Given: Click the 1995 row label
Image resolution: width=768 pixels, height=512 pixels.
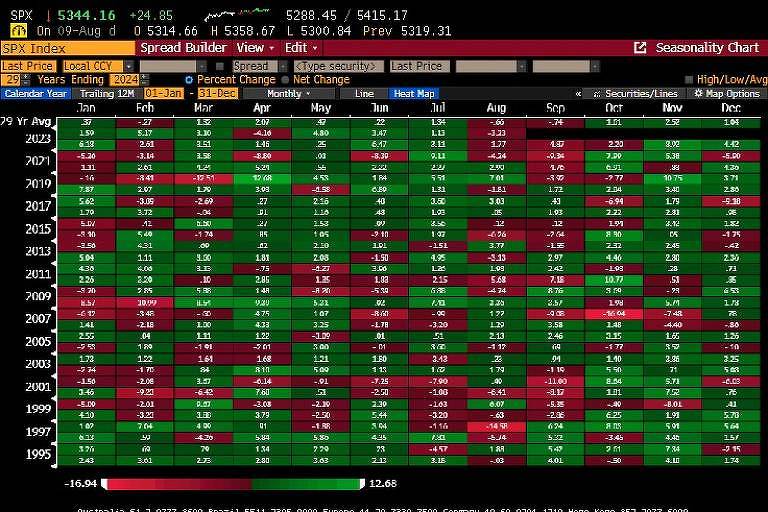Looking at the screenshot, I should 38,454.
